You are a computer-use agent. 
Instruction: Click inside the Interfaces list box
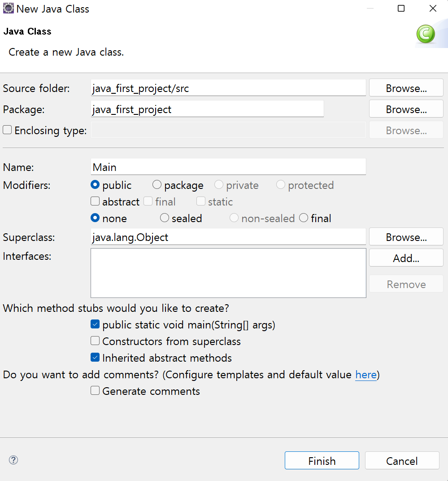228,273
